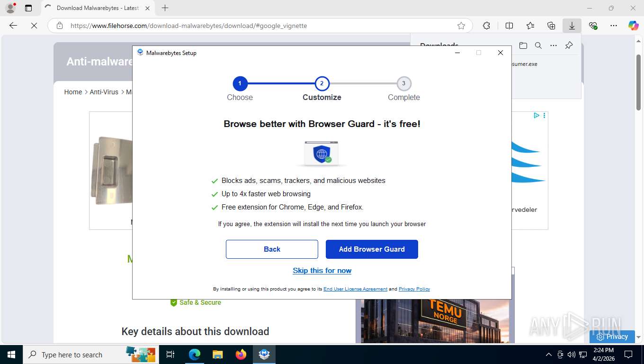Go back in Edge browser

tap(13, 26)
